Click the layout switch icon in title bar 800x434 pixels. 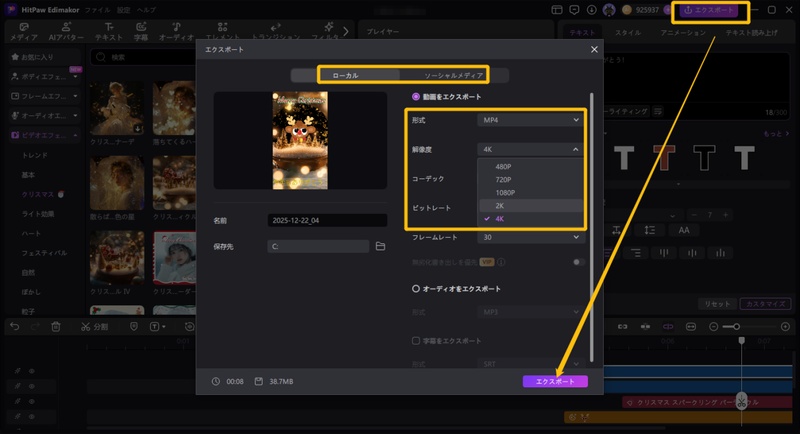557,10
